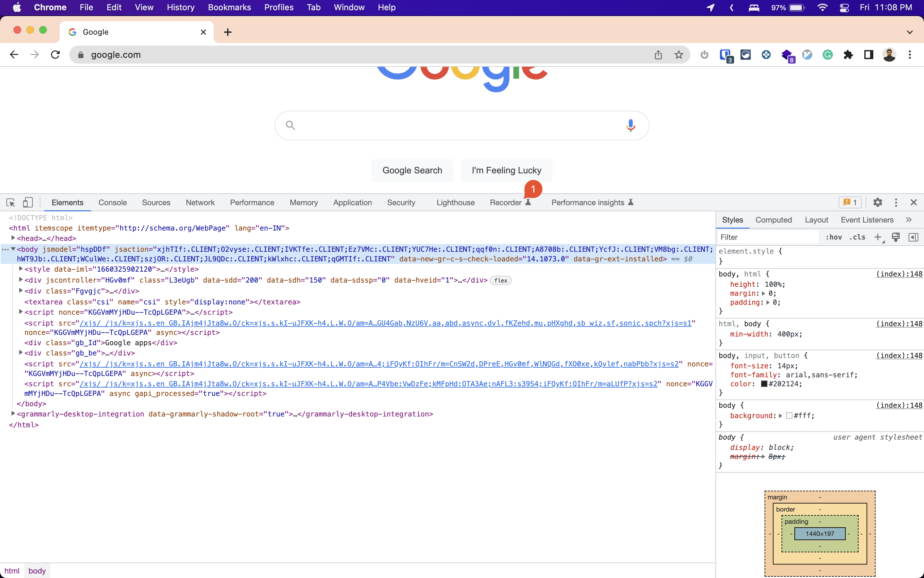Expand the style data-iml element
924x578 pixels.
(x=21, y=269)
